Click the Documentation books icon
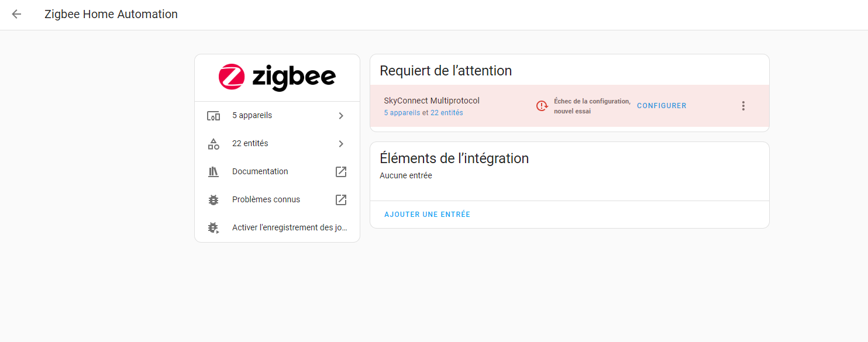This screenshot has width=868, height=342. point(213,172)
